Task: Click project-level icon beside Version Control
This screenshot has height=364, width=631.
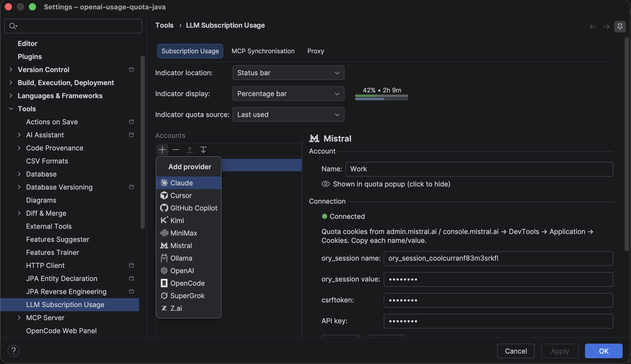Action: pyautogui.click(x=131, y=69)
